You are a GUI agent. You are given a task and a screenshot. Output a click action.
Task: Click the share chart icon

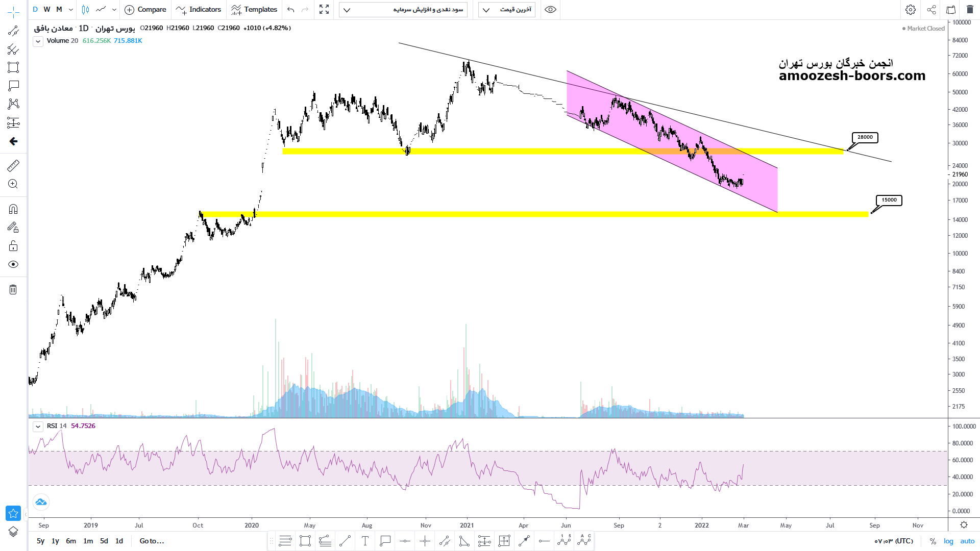(932, 10)
